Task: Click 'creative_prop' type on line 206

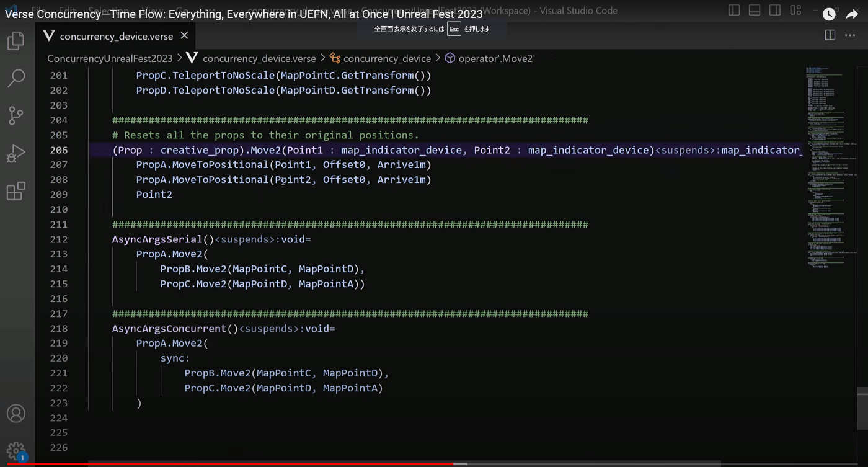Action: 200,150
